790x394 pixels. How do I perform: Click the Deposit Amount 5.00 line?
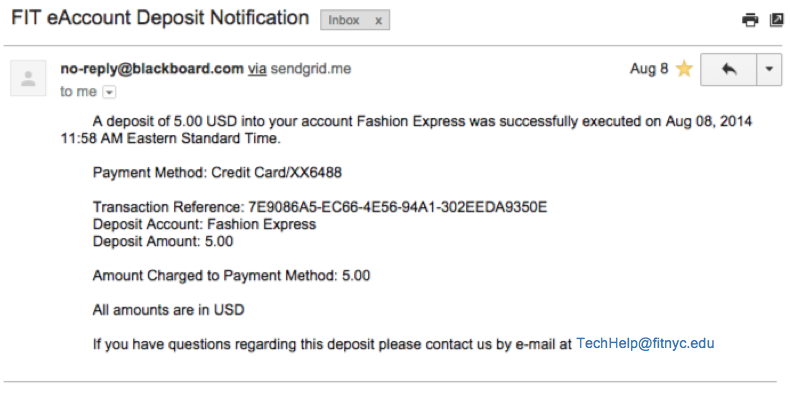coord(163,241)
